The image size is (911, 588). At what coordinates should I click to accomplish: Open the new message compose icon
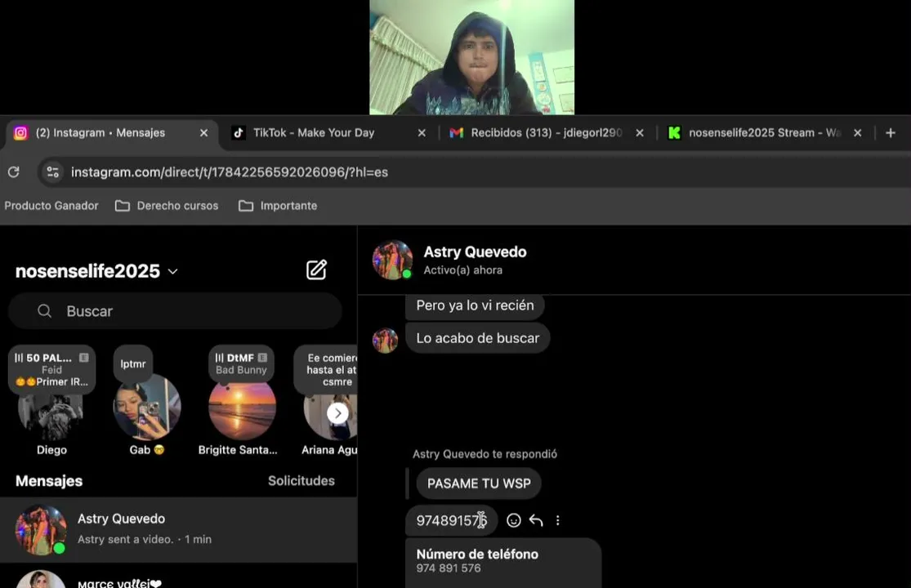click(317, 270)
